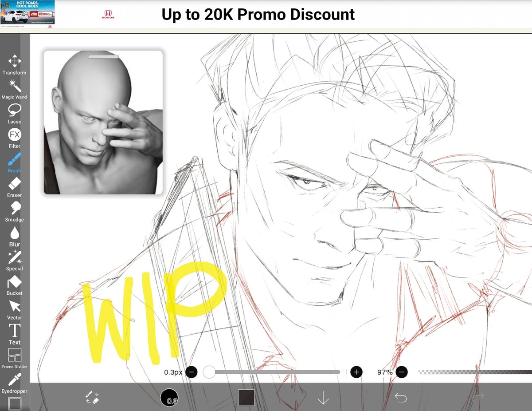Select the Eyedropper tool
This screenshot has height=411, width=532.
15,383
